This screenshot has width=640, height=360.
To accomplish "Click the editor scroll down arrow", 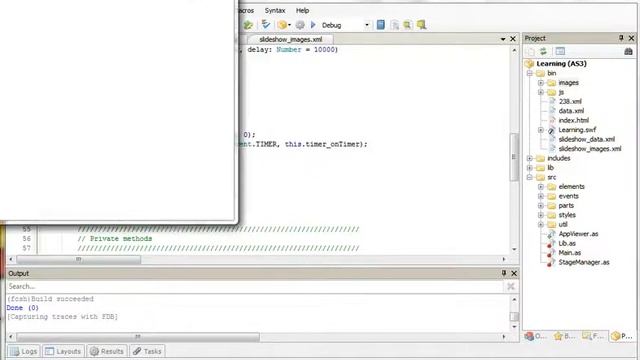I will 514,249.
